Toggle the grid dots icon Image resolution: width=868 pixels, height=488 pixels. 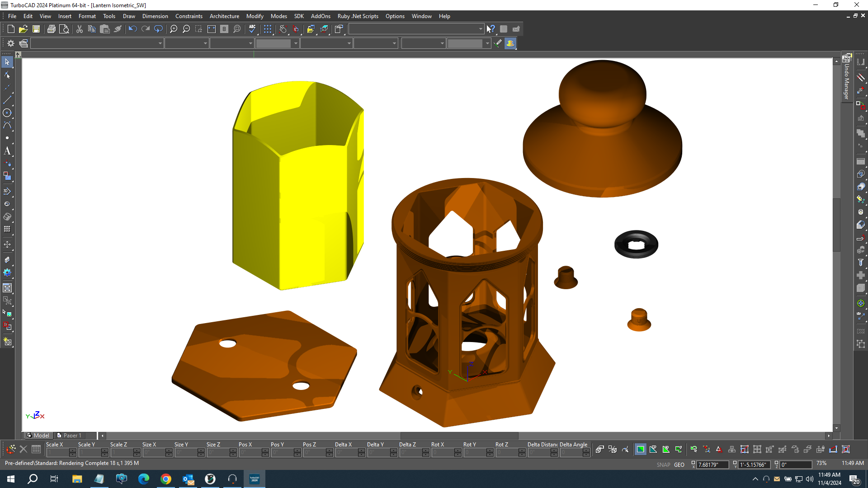268,29
